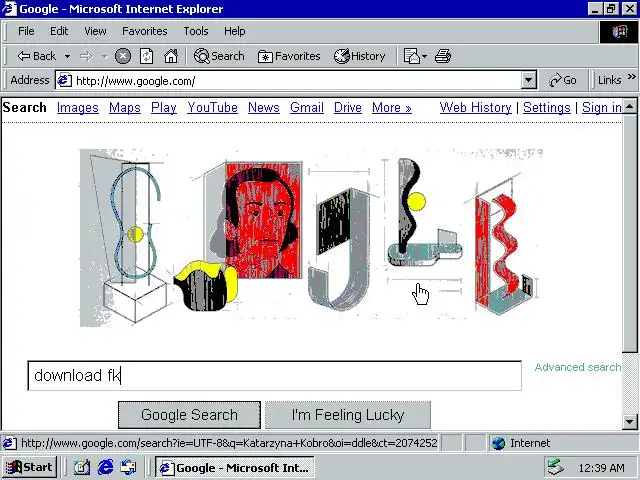Click the IE icon in title bar
The width and height of the screenshot is (640, 480).
(9, 9)
